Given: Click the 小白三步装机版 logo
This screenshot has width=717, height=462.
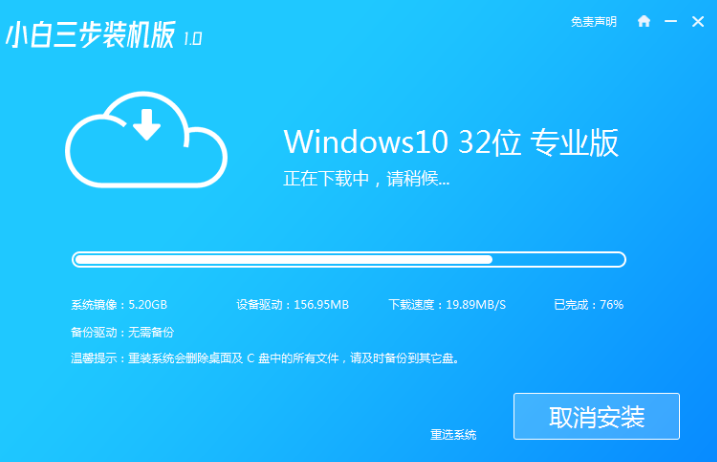Looking at the screenshot, I should tap(90, 37).
